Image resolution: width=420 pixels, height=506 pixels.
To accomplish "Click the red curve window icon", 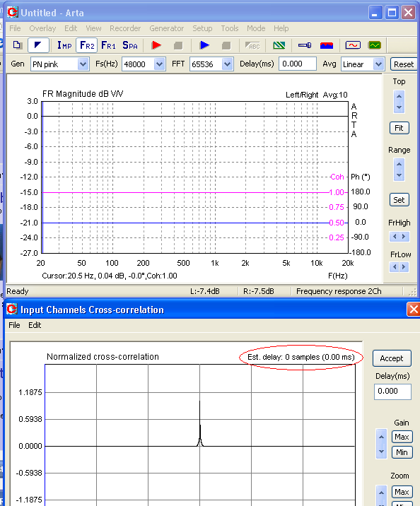I will point(353,45).
